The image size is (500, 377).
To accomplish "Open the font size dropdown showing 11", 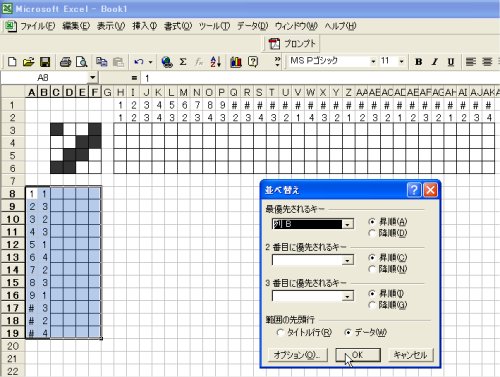I will pyautogui.click(x=402, y=61).
